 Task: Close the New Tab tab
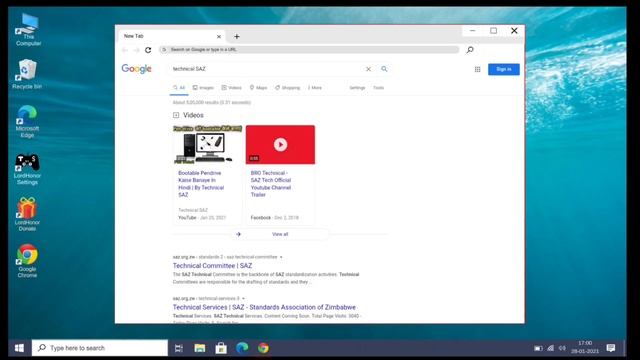click(x=219, y=36)
